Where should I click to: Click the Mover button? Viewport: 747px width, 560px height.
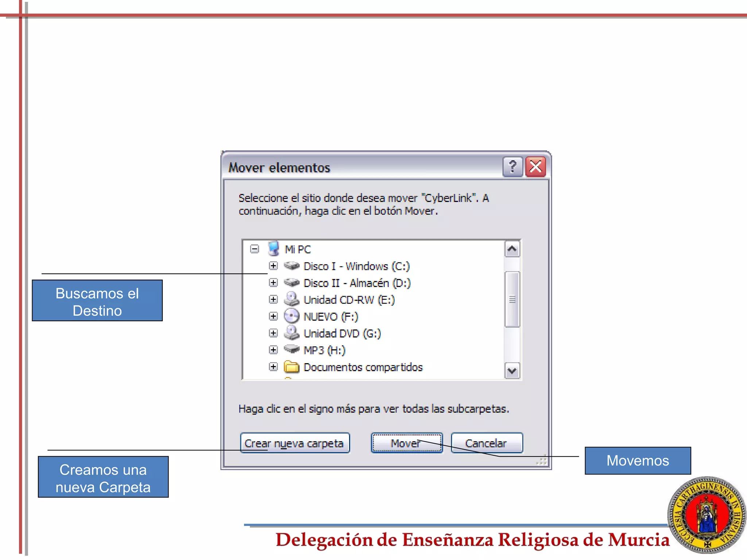click(x=407, y=443)
